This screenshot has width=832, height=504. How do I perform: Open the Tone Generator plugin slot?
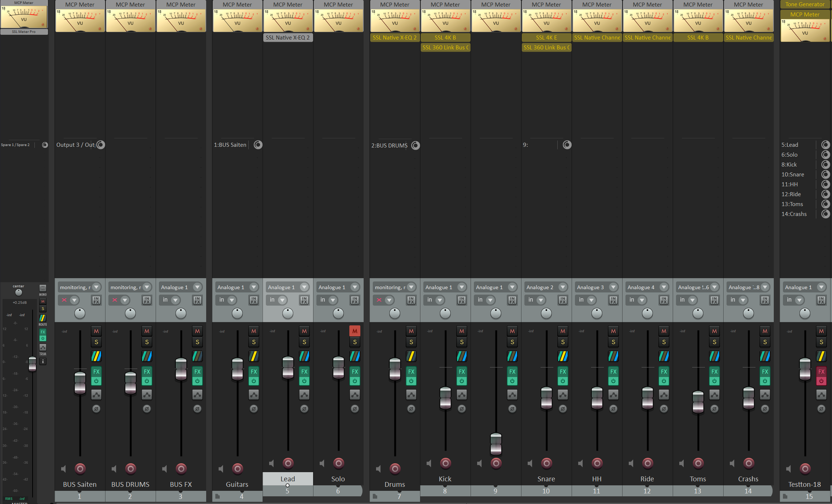click(x=805, y=4)
